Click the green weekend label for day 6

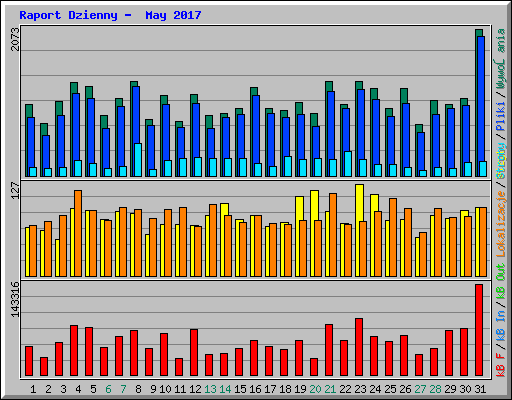tap(108, 389)
